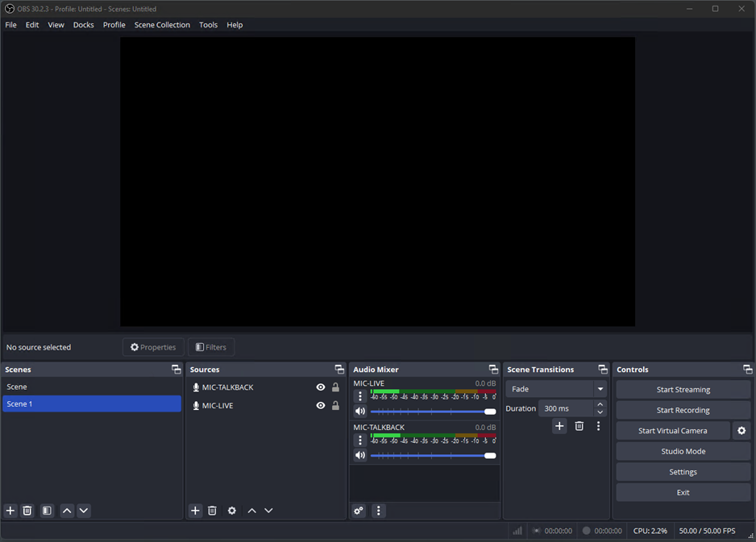This screenshot has width=756, height=542.
Task: Open source properties gear in Sources toolbar
Action: [232, 511]
